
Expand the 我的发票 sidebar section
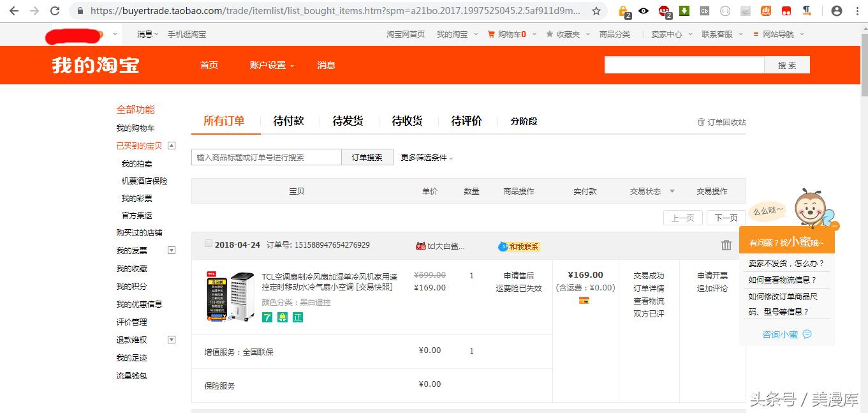click(170, 250)
